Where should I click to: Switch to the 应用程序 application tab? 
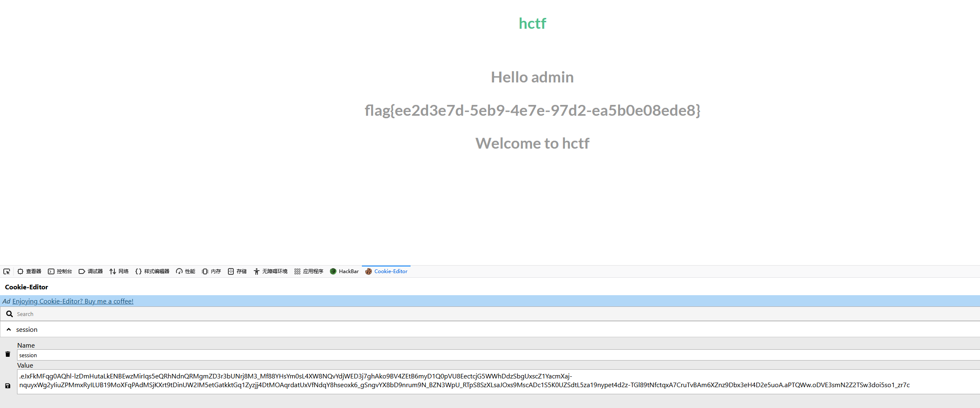309,271
